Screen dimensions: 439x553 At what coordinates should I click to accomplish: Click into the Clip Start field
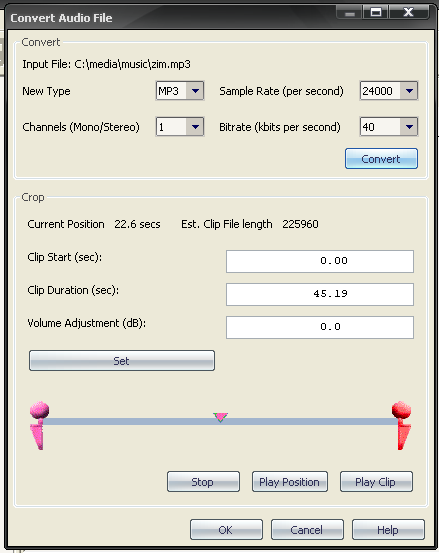pos(319,261)
